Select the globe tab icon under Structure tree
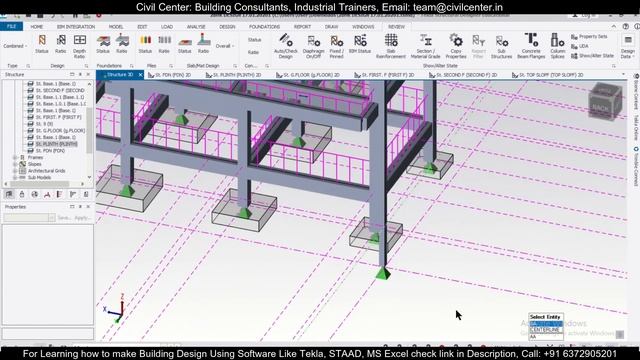This screenshot has height=360, width=640. coord(34,194)
